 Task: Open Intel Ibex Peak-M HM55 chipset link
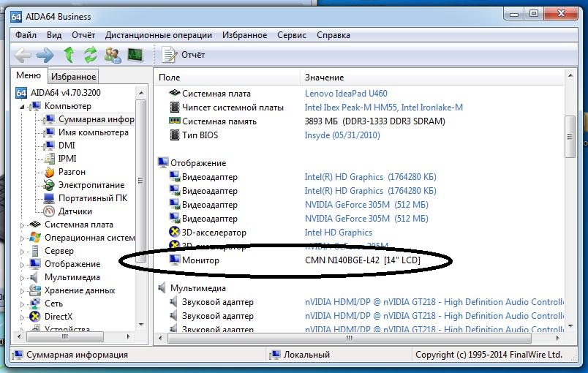(384, 108)
